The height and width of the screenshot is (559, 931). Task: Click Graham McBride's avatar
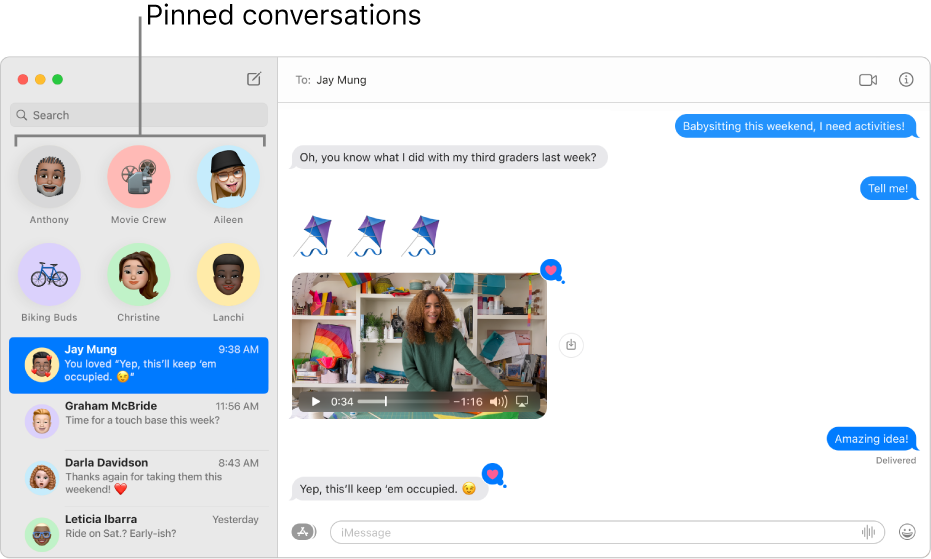42,421
